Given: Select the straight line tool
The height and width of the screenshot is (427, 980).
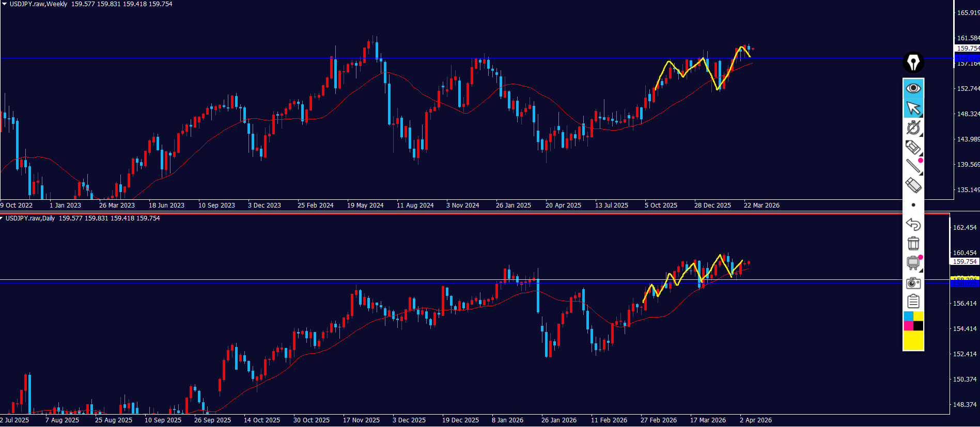Looking at the screenshot, I should coord(913,166).
